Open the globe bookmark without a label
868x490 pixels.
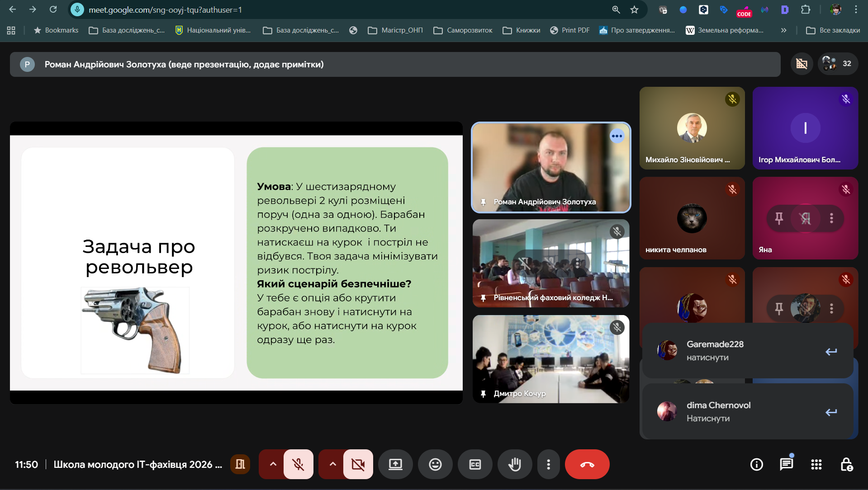point(353,30)
